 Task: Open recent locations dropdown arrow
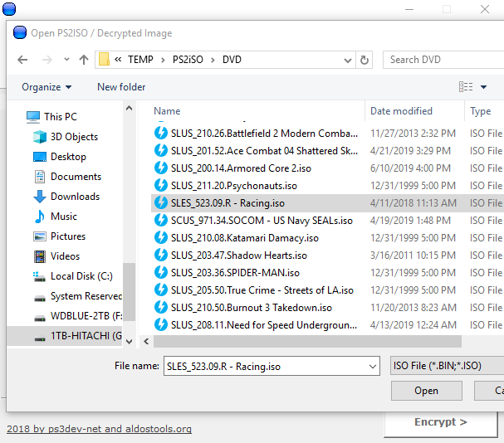tap(66, 60)
